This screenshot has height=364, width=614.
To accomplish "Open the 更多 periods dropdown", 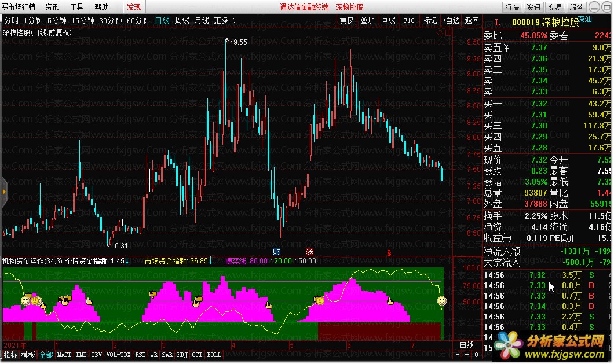I will click(221, 20).
